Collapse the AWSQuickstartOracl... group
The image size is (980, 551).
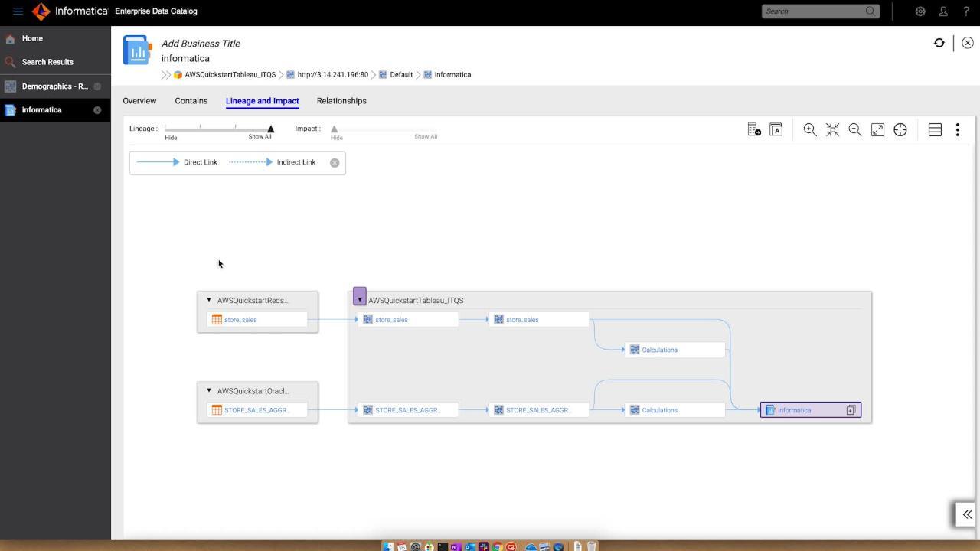click(x=209, y=390)
